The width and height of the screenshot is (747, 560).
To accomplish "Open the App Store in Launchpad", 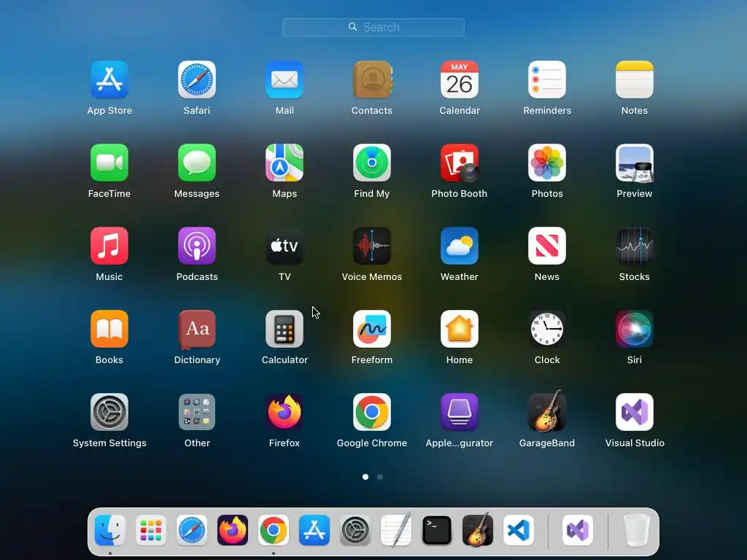I will point(109,79).
